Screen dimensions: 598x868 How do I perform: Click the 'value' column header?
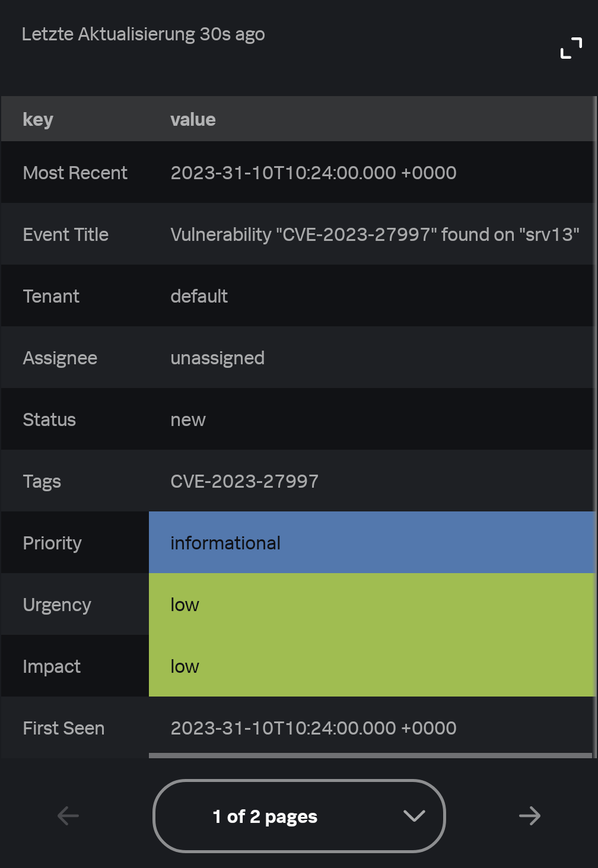pos(193,119)
